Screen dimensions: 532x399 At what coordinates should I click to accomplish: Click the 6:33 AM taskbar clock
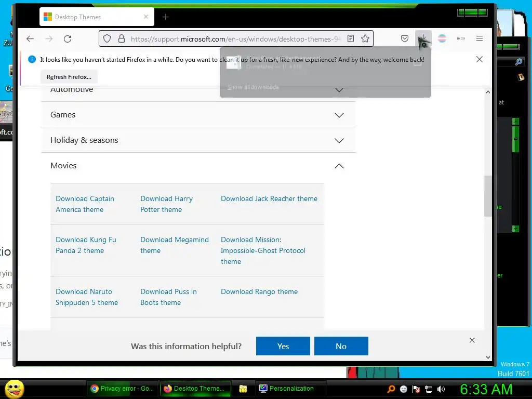click(486, 389)
